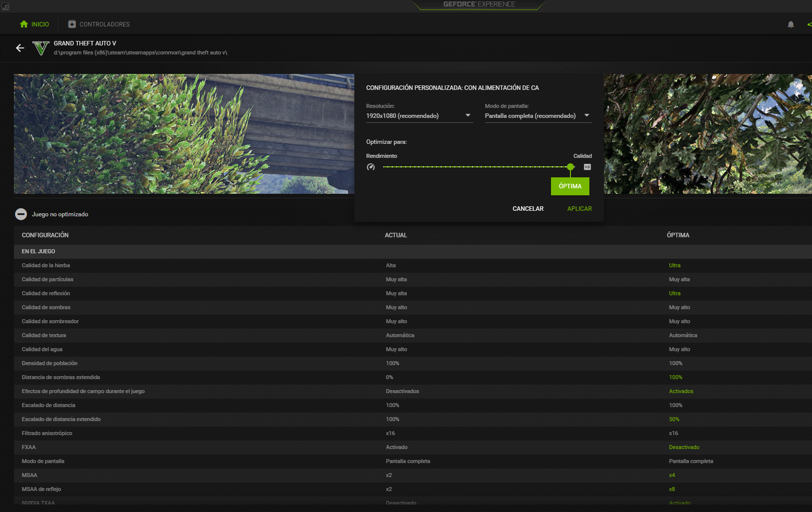
Task: Switch to the Controladores tab
Action: (99, 24)
